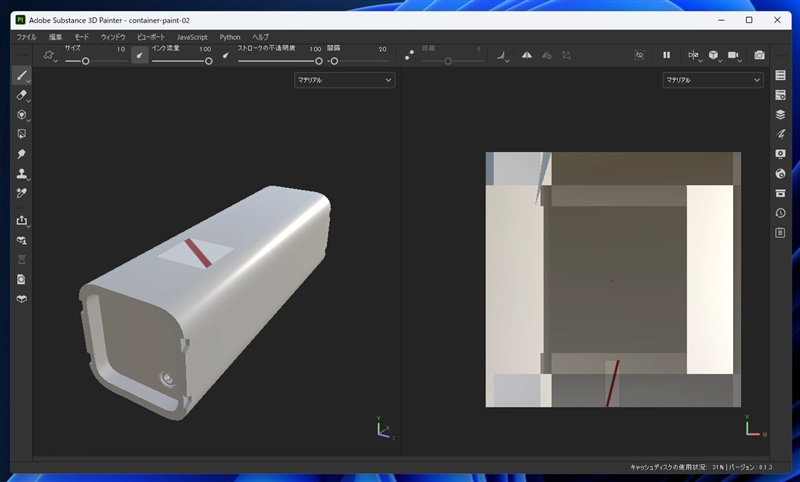Toggle the hide/isolate visibility icon
The image size is (800, 482).
point(639,55)
